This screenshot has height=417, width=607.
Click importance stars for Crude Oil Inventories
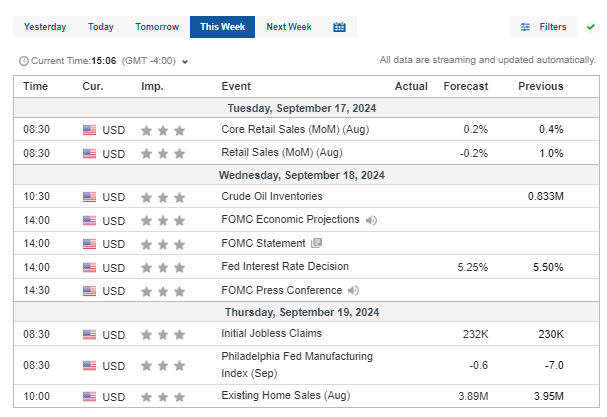(x=162, y=197)
